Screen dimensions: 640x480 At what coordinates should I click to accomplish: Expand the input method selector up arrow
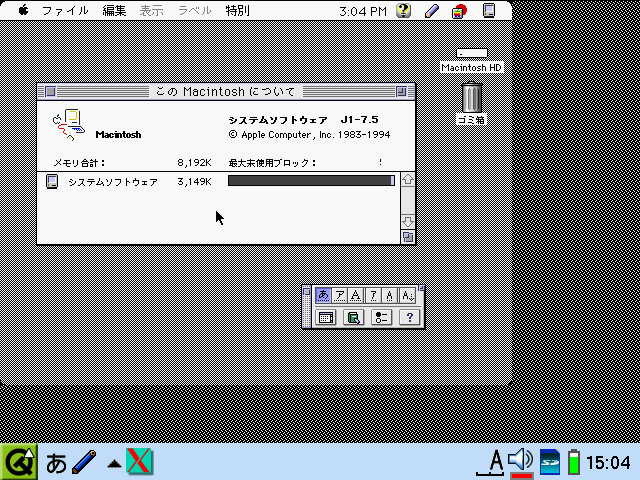click(x=114, y=463)
